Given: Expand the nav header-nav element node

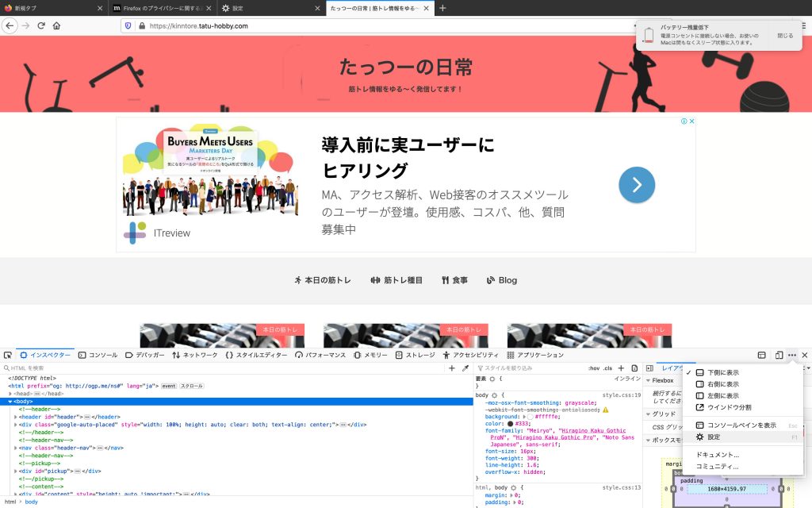Looking at the screenshot, I should [16, 448].
